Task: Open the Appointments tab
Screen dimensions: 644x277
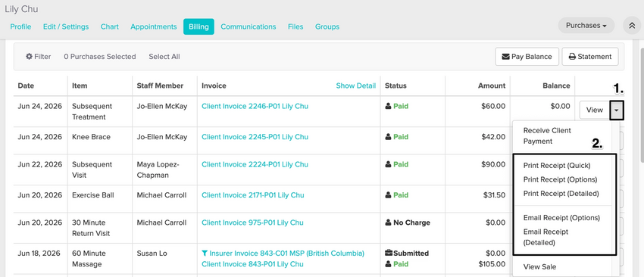Action: pos(154,26)
